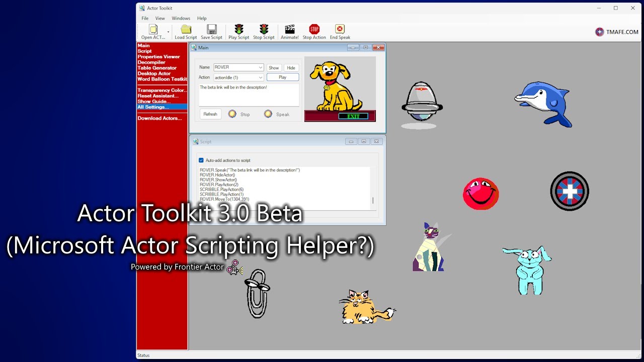Click Show Guide... in sidebar
The width and height of the screenshot is (644, 362).
click(x=154, y=102)
